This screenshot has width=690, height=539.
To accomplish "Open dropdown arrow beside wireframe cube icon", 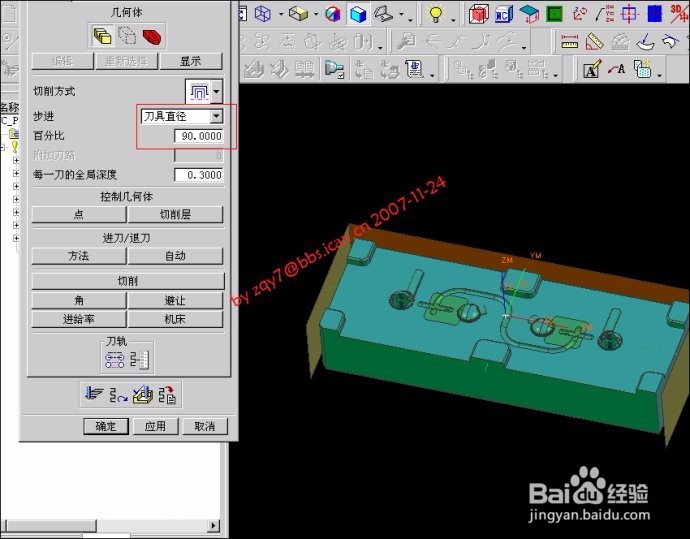I will (281, 14).
